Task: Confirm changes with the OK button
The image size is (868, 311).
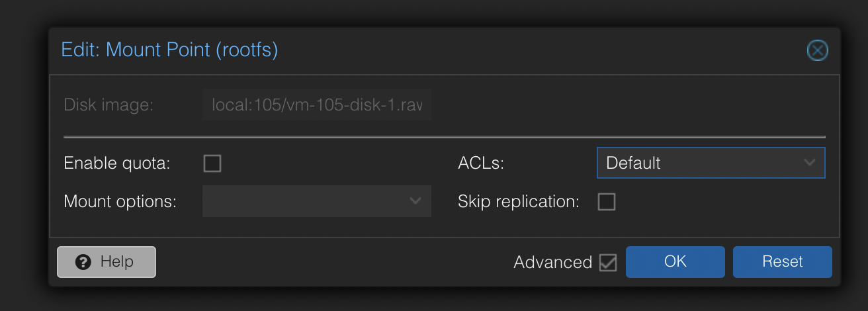Action: click(675, 262)
